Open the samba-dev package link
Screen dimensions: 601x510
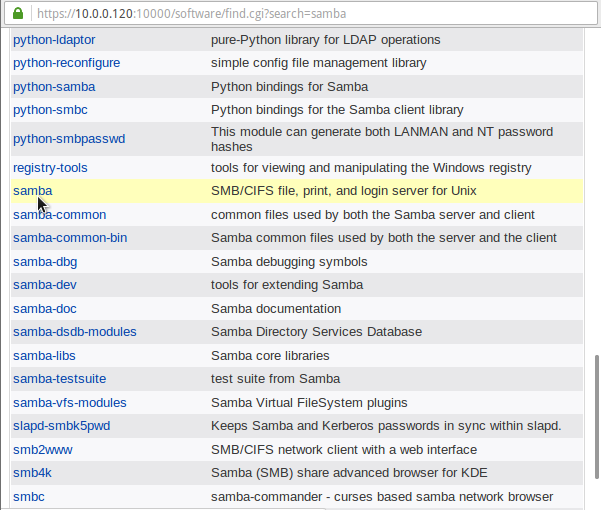click(45, 285)
